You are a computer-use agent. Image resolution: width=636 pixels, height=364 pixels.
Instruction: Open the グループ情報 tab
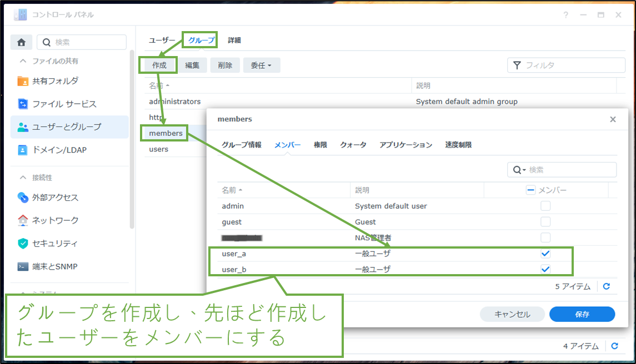pos(241,145)
